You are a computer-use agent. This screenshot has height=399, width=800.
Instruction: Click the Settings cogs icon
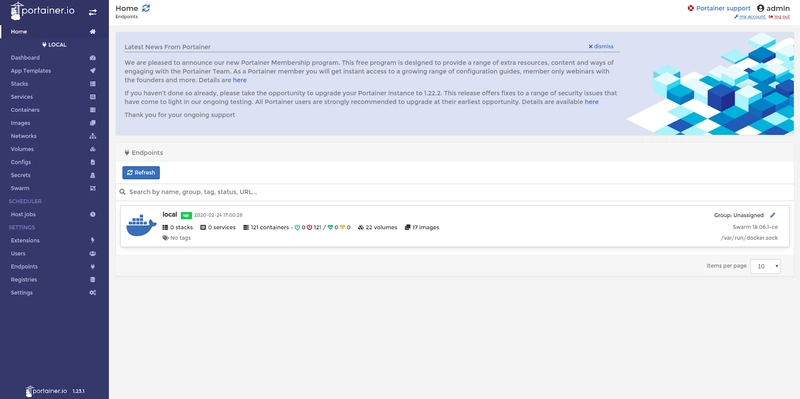point(92,293)
